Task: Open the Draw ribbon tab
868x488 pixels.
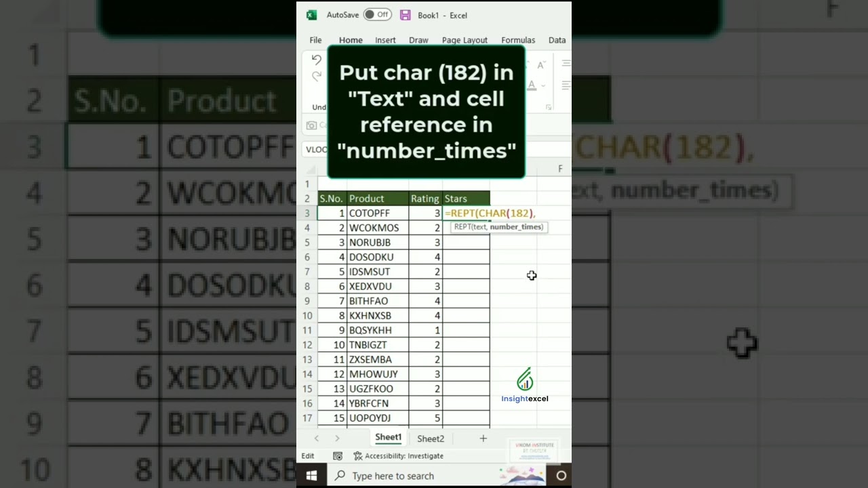Action: (418, 40)
